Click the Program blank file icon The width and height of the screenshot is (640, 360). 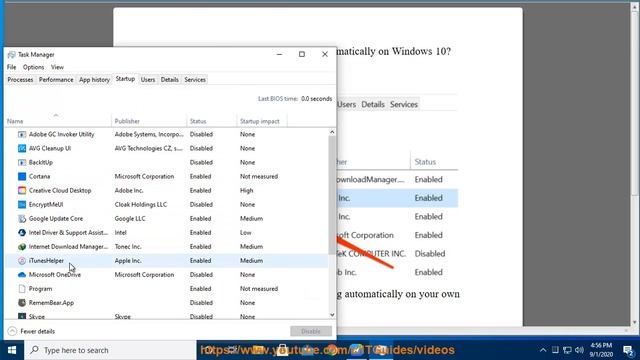pyautogui.click(x=22, y=289)
